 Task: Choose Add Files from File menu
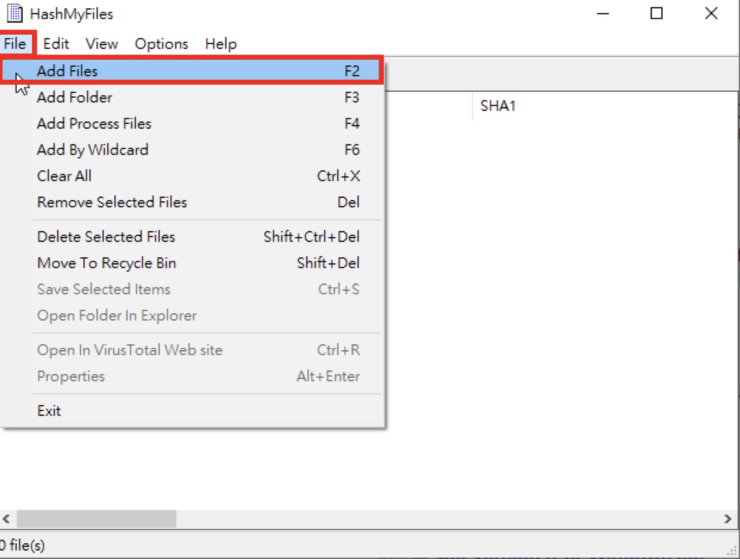[x=191, y=71]
